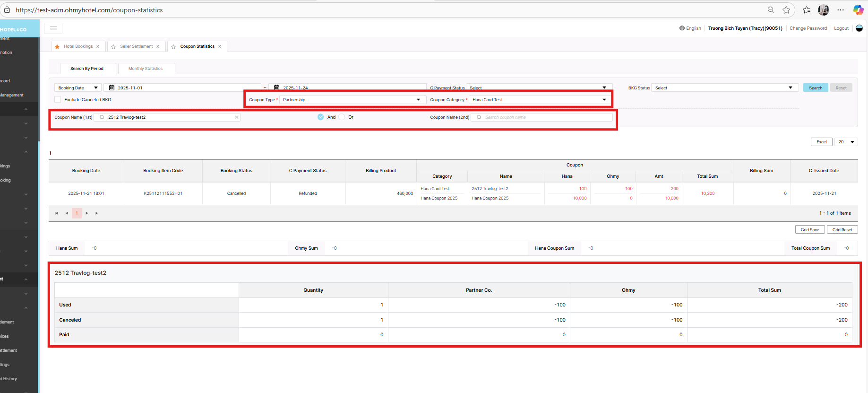Select the Or radio option
The image size is (868, 393).
342,117
